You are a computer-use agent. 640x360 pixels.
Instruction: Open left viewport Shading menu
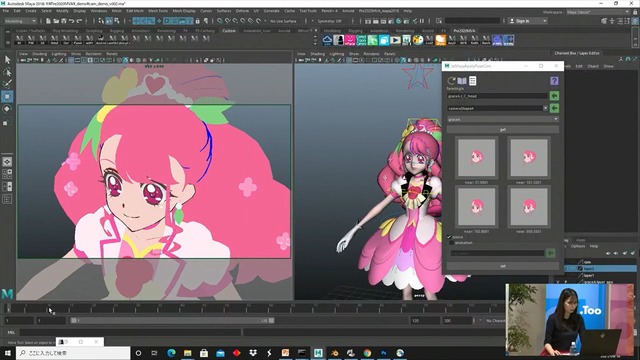39,54
